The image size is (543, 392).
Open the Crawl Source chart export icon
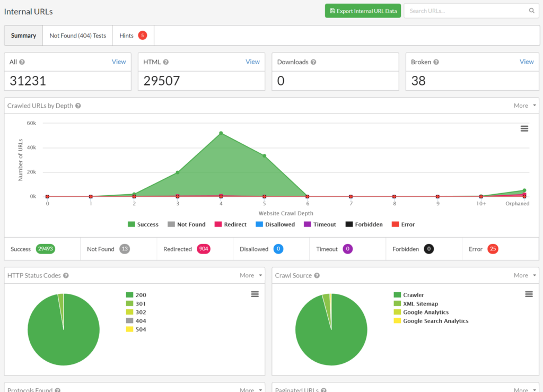point(528,293)
